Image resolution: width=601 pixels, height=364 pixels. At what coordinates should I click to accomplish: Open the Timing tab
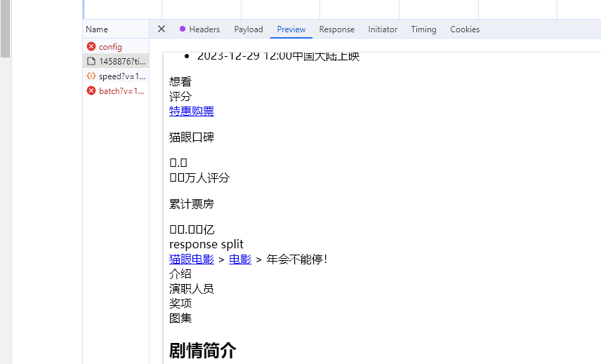[423, 29]
